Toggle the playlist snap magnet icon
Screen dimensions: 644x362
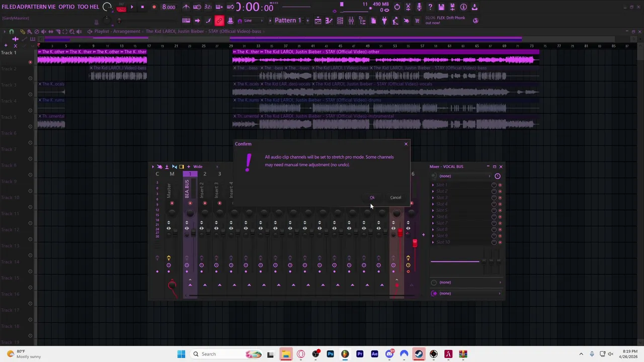tap(11, 31)
